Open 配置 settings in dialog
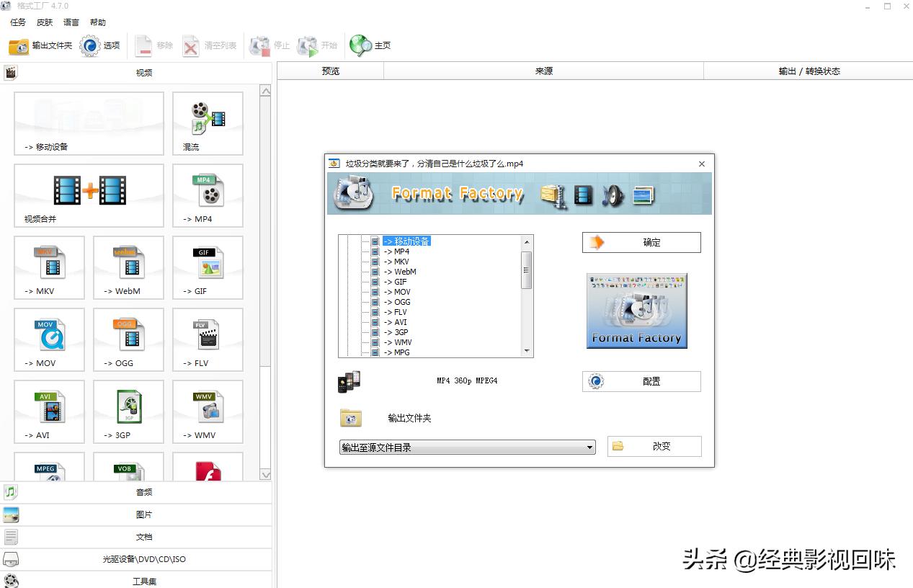This screenshot has height=588, width=913. (x=641, y=381)
